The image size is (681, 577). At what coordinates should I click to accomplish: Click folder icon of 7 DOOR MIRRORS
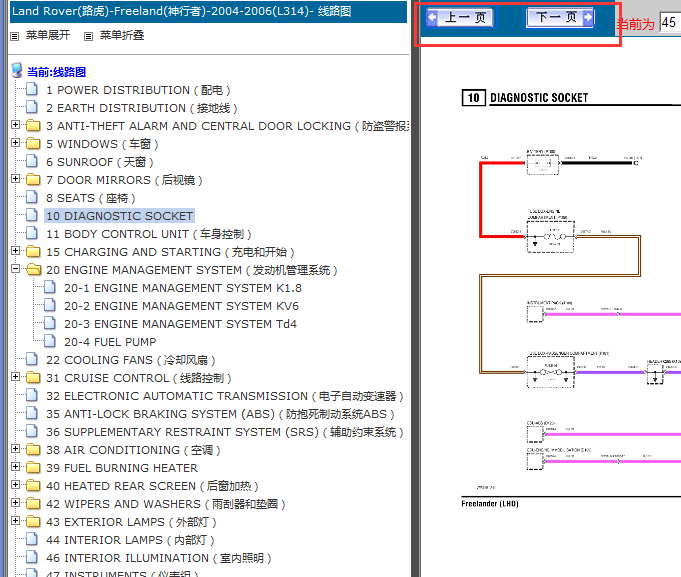pos(33,180)
